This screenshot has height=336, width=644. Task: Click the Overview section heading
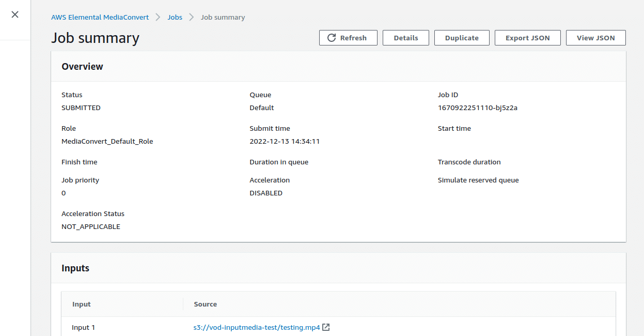82,67
